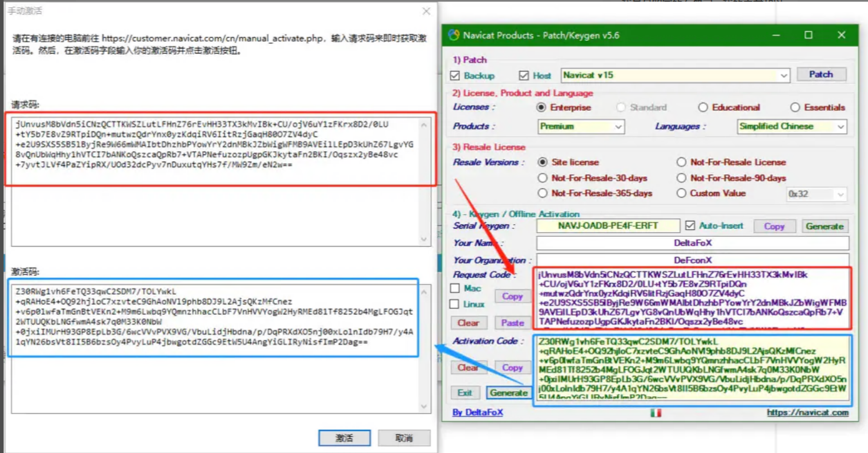This screenshot has width=868, height=453.
Task: Select the Essentials license radio
Action: pyautogui.click(x=795, y=107)
